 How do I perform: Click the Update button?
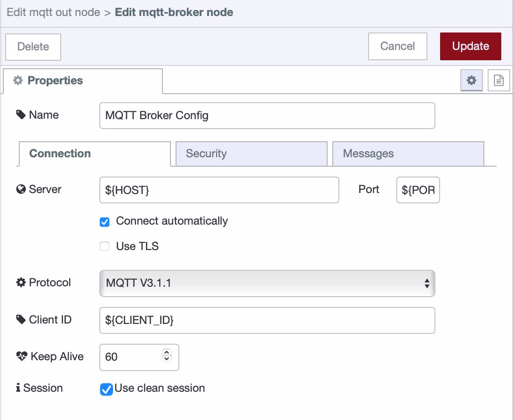(470, 46)
